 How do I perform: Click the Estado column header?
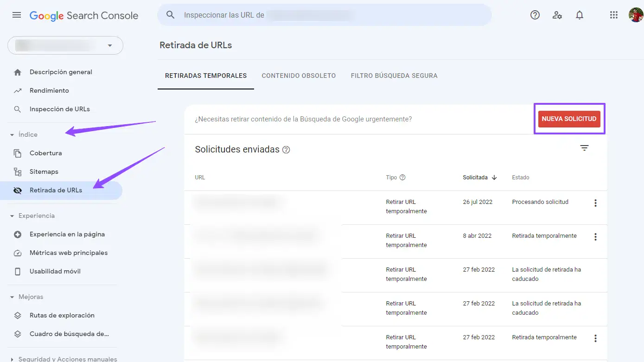coord(521,178)
